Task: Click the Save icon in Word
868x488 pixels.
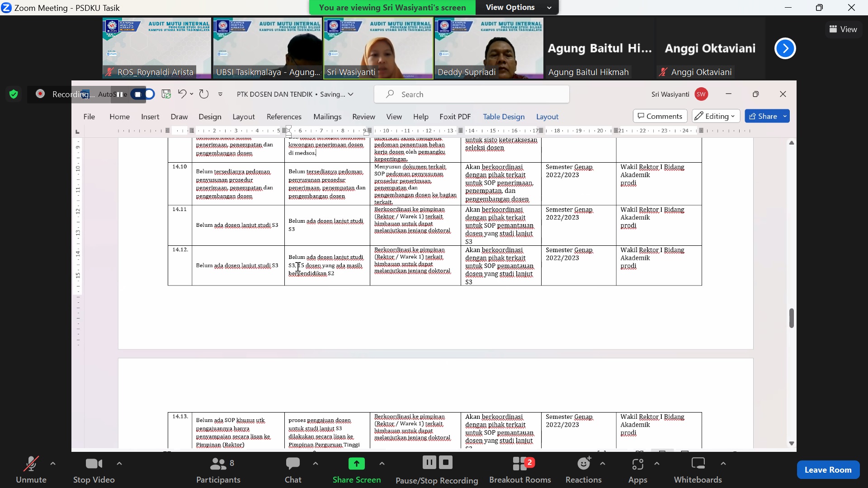Action: point(166,94)
